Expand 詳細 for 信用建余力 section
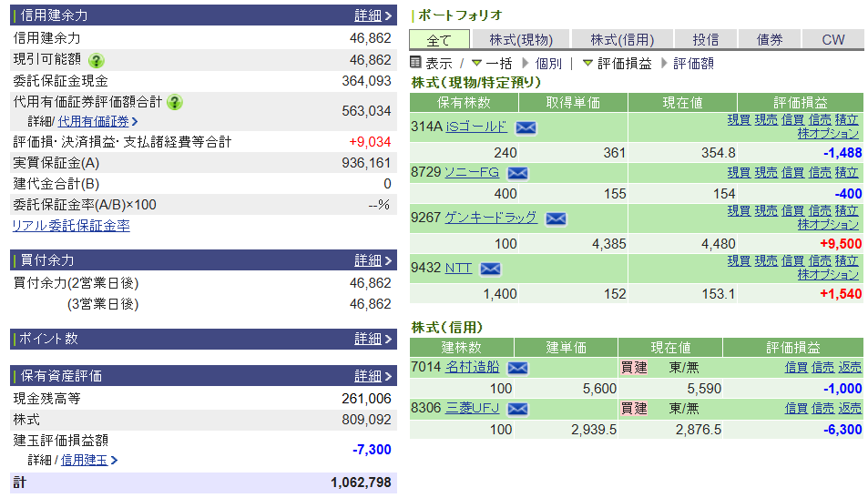 373,15
